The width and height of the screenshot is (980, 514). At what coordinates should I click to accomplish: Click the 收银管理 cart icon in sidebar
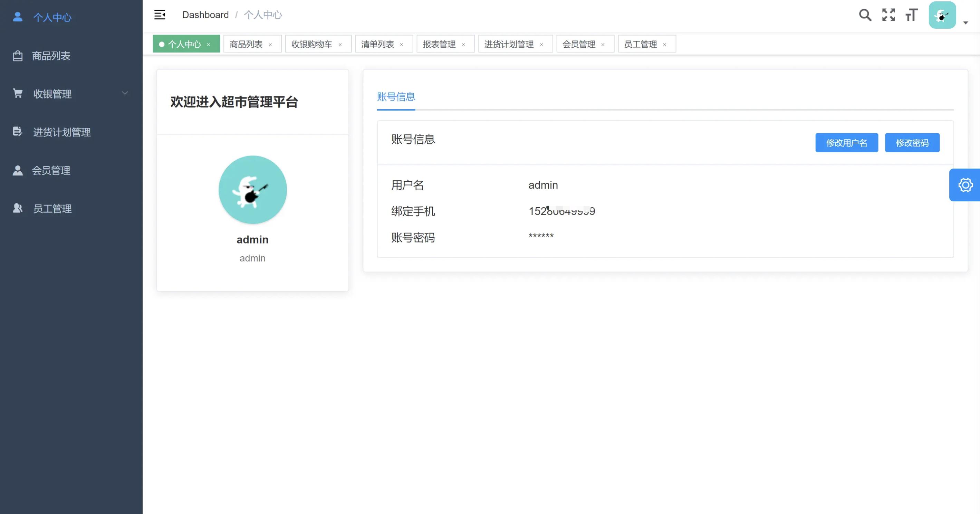pos(18,93)
